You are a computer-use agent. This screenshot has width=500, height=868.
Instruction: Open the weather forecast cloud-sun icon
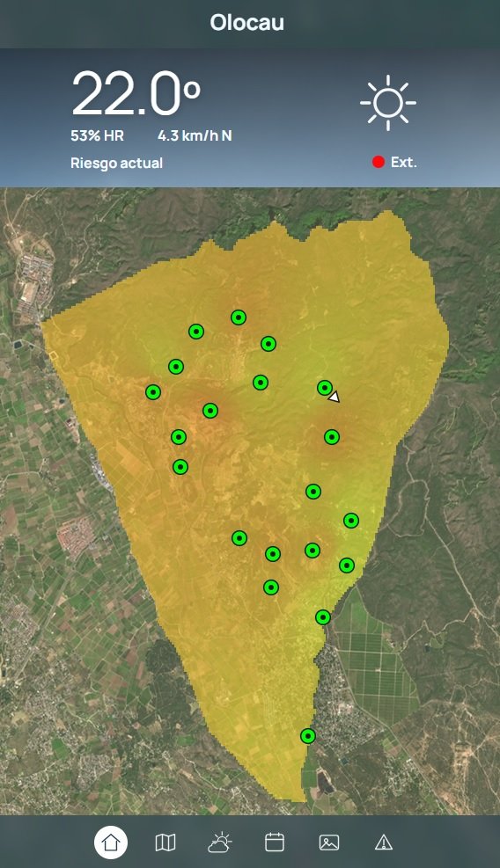coord(219,842)
